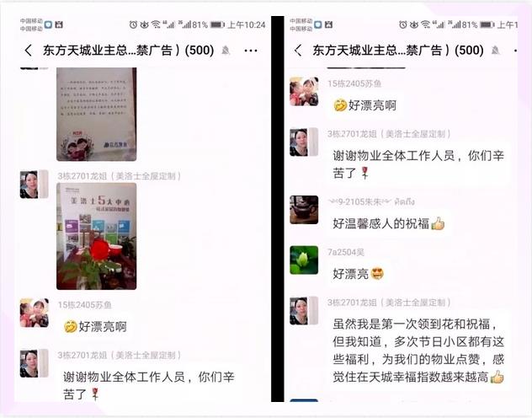532x418 pixels.
Task: Tap the back arrow in right chat header
Action: pyautogui.click(x=298, y=51)
